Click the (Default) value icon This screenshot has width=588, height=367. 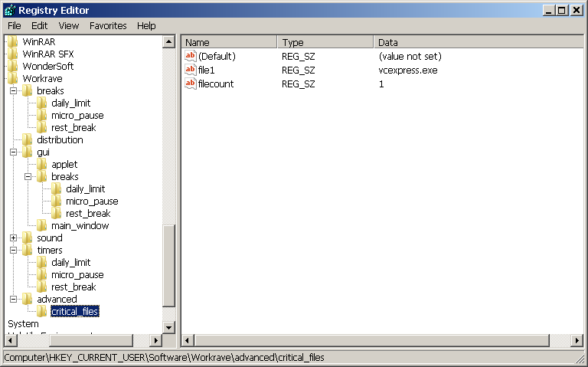tap(191, 56)
